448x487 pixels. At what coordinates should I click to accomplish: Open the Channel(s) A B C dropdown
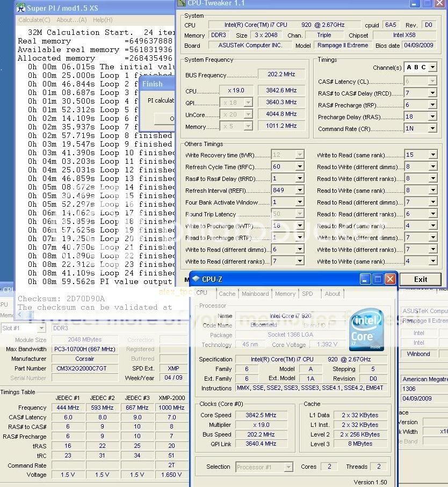tap(432, 67)
